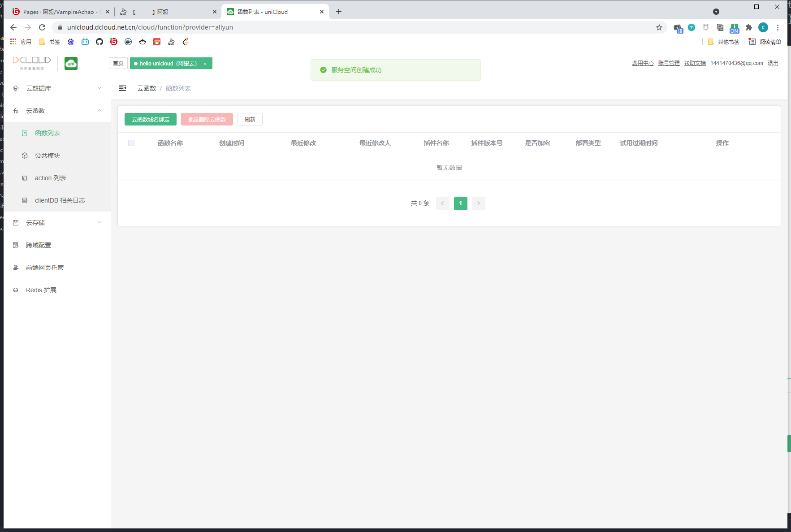Screen dimensions: 791x532
Task: Tick the select-all checkbox in table header
Action: [131, 143]
